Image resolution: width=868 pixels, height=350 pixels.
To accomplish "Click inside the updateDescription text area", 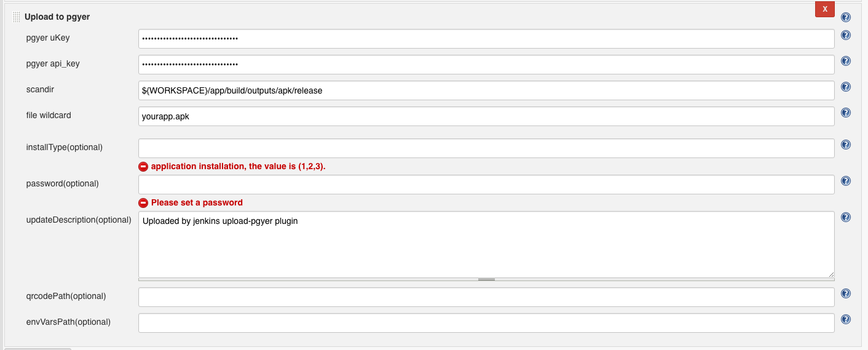I will (486, 245).
